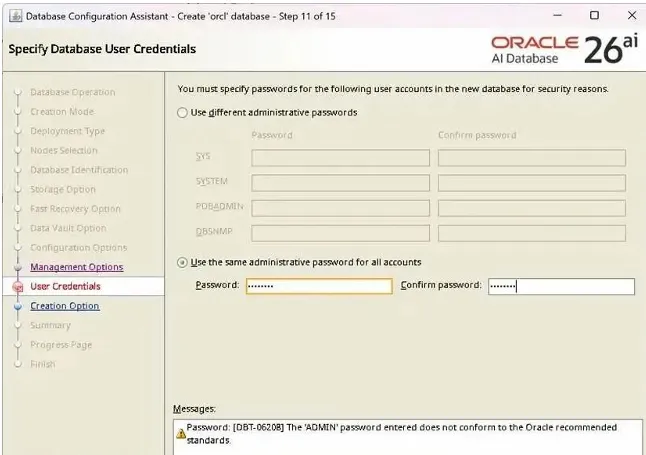This screenshot has height=455, width=646.
Task: Click the 'Specify Database User Credentials' heading
Action: tap(102, 49)
